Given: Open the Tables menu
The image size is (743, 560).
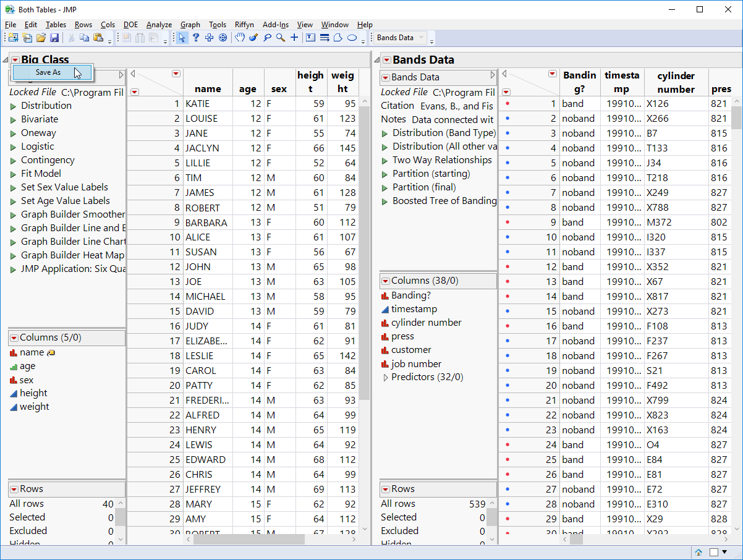Looking at the screenshot, I should point(56,25).
